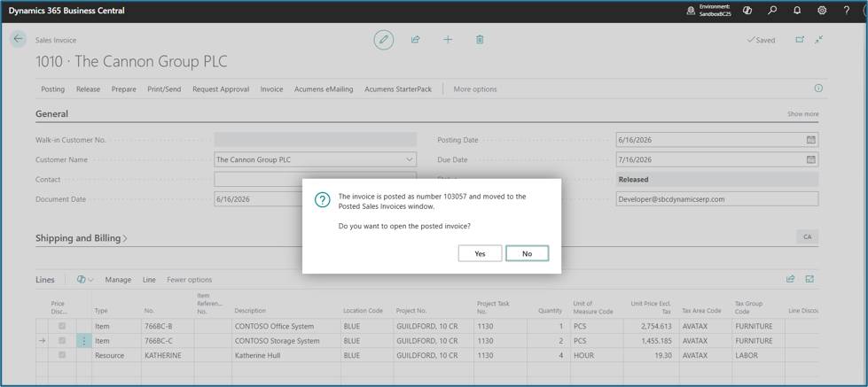Click the Walk-in Customer No. field
This screenshot has width=868, height=387.
coord(315,140)
